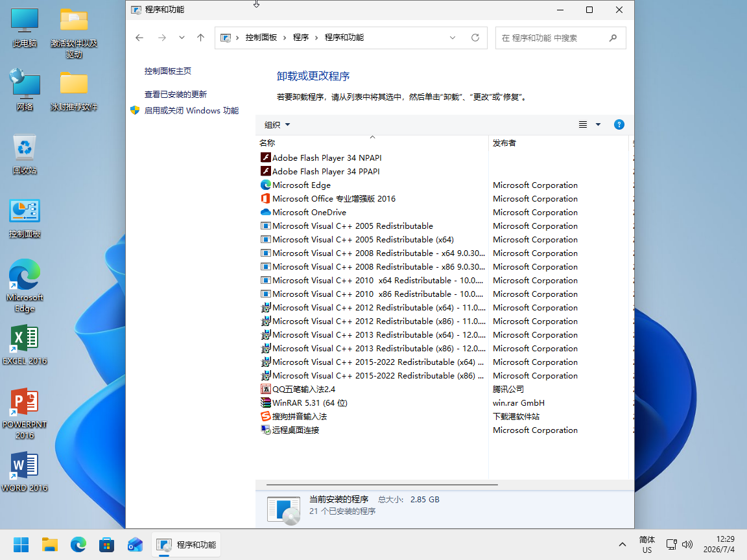The height and width of the screenshot is (560, 747).
Task: Open Microsoft Store from taskbar
Action: 107,544
